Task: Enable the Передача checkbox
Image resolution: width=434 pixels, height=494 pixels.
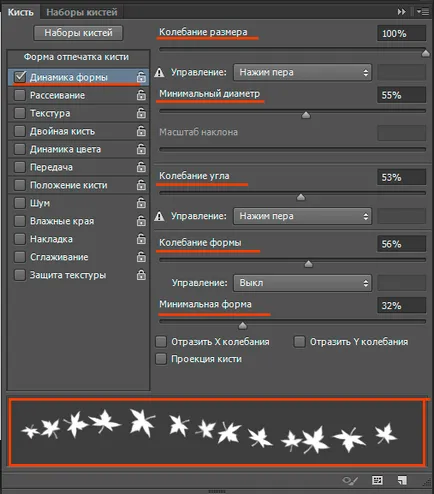Action: pyautogui.click(x=20, y=167)
